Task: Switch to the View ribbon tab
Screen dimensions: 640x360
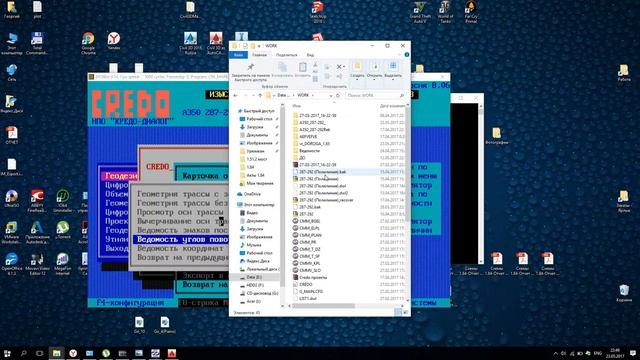Action: [310, 55]
